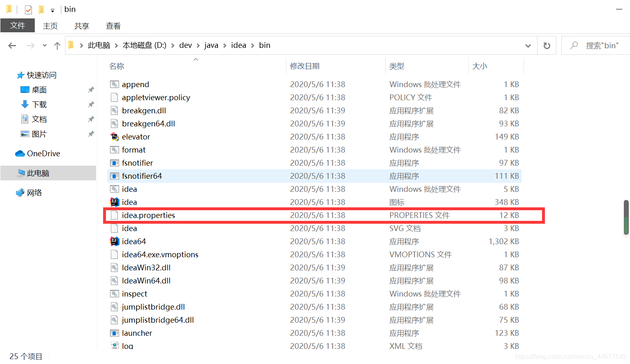Click the Properties checkmark icon in title bar

(x=28, y=9)
